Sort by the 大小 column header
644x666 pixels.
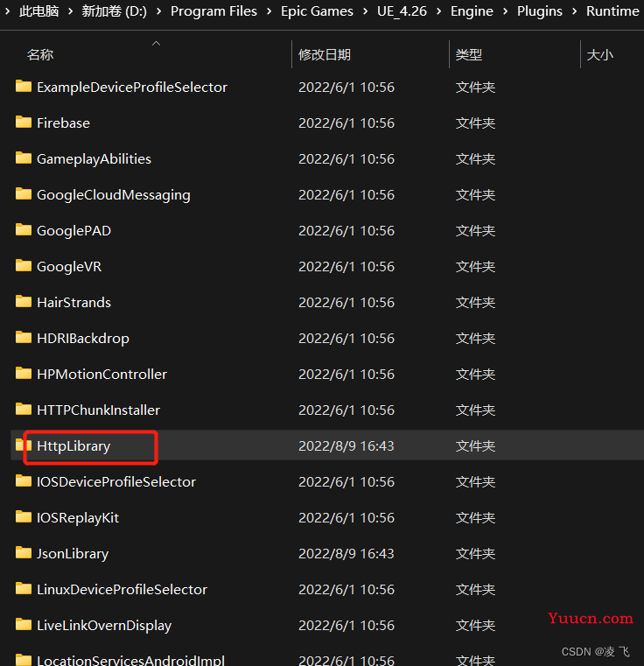(x=600, y=55)
